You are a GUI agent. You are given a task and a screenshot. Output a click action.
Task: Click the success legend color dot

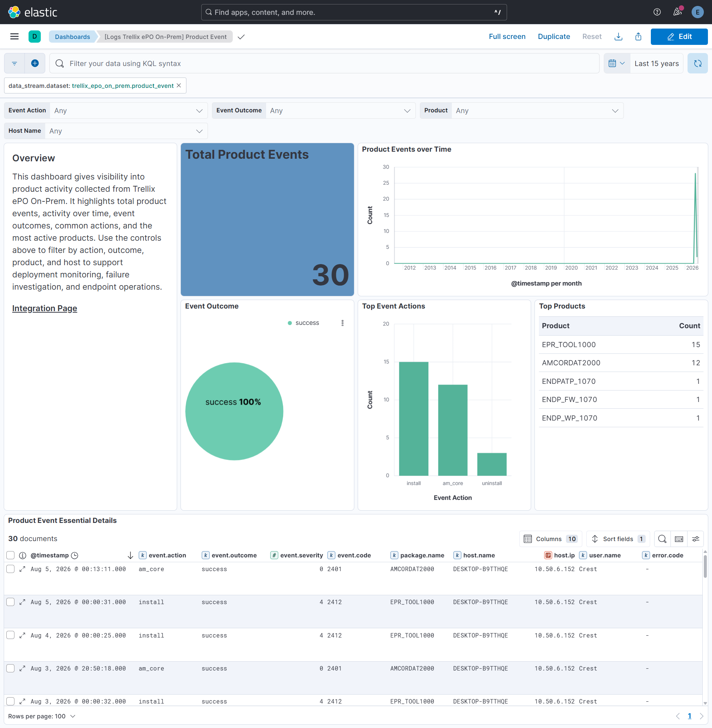pos(289,323)
